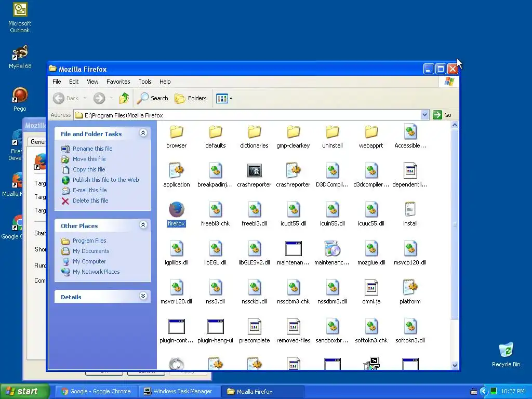Screen dimensions: 532x399
Task: Click Copy this file link
Action: [x=89, y=169]
